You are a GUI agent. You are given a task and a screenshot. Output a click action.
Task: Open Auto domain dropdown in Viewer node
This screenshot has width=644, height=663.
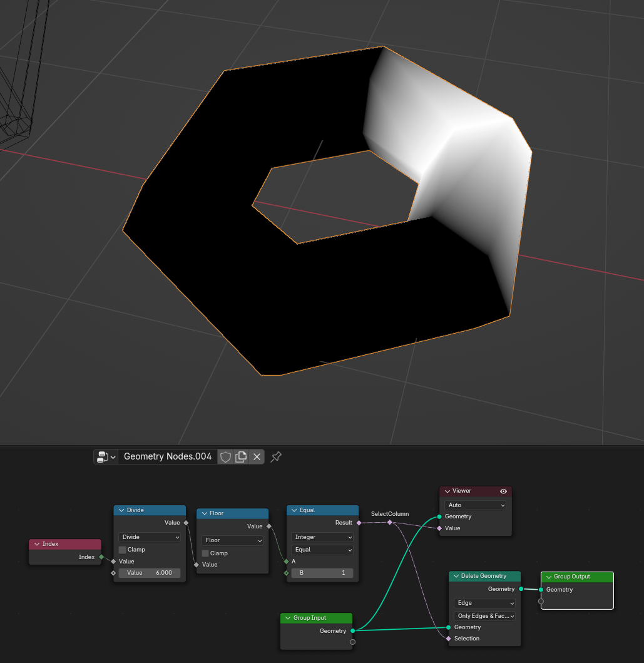pyautogui.click(x=476, y=505)
